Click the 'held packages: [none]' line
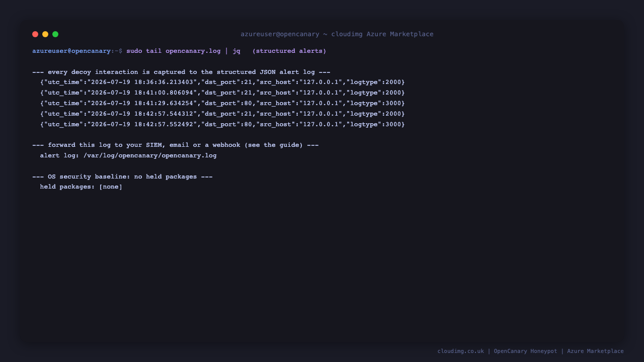 [x=81, y=187]
